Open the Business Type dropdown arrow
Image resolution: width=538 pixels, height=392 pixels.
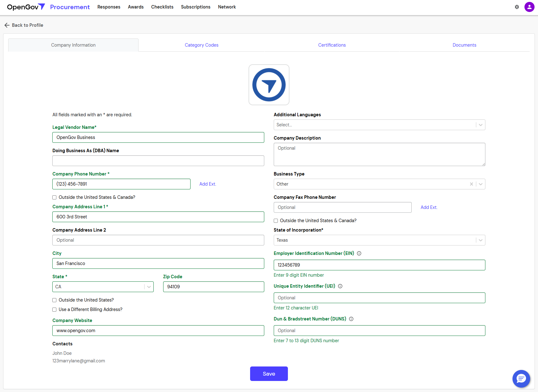(x=481, y=184)
